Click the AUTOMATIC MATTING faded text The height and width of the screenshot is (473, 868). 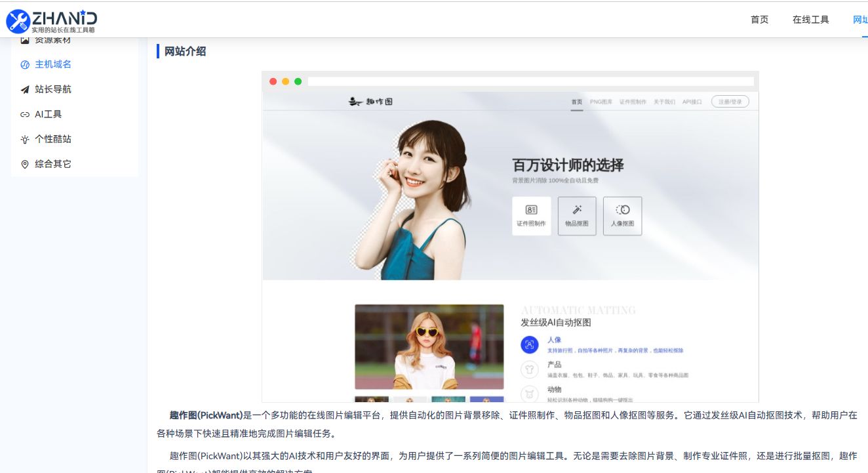[578, 310]
